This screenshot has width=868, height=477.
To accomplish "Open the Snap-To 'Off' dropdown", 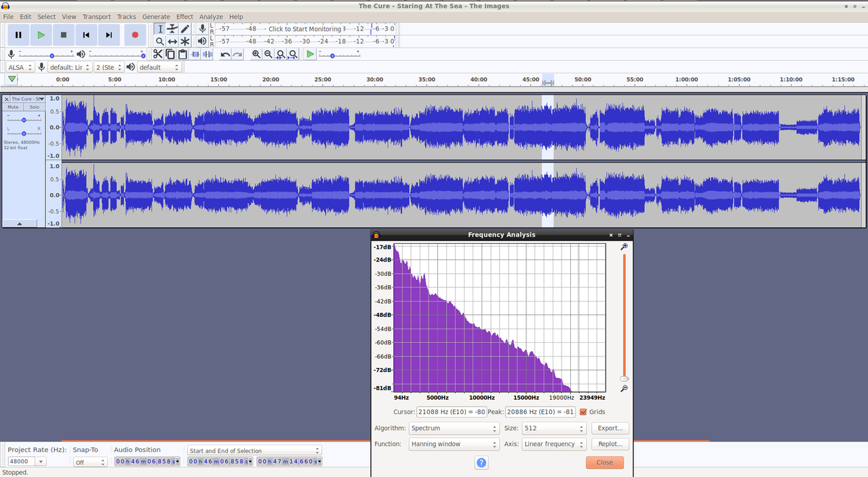I will pos(90,462).
